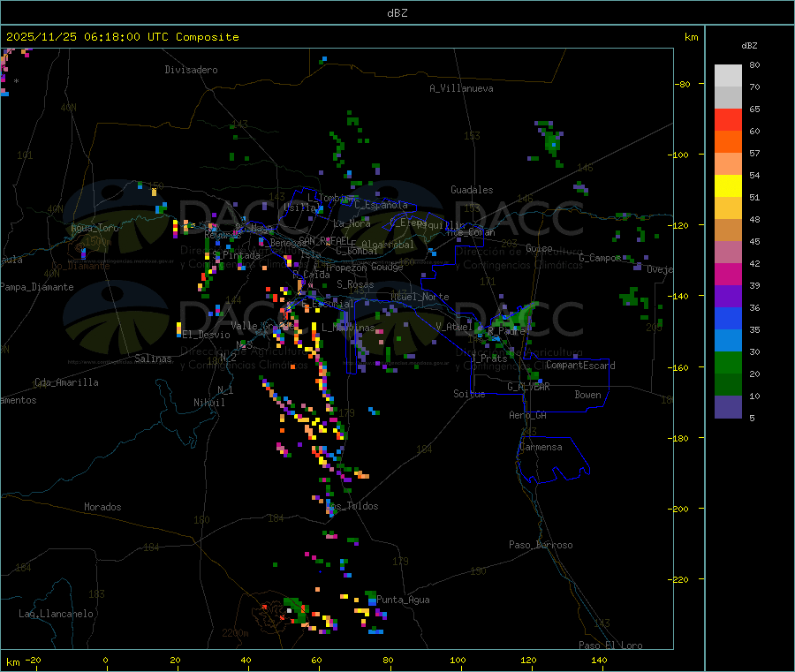Click the Guico location label
795x672 pixels.
pos(539,248)
